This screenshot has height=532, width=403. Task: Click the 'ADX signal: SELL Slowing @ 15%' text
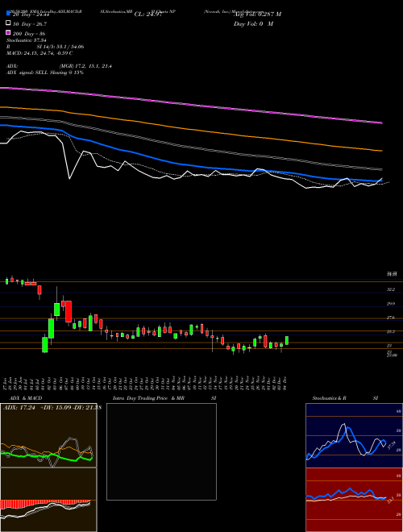tap(45, 73)
